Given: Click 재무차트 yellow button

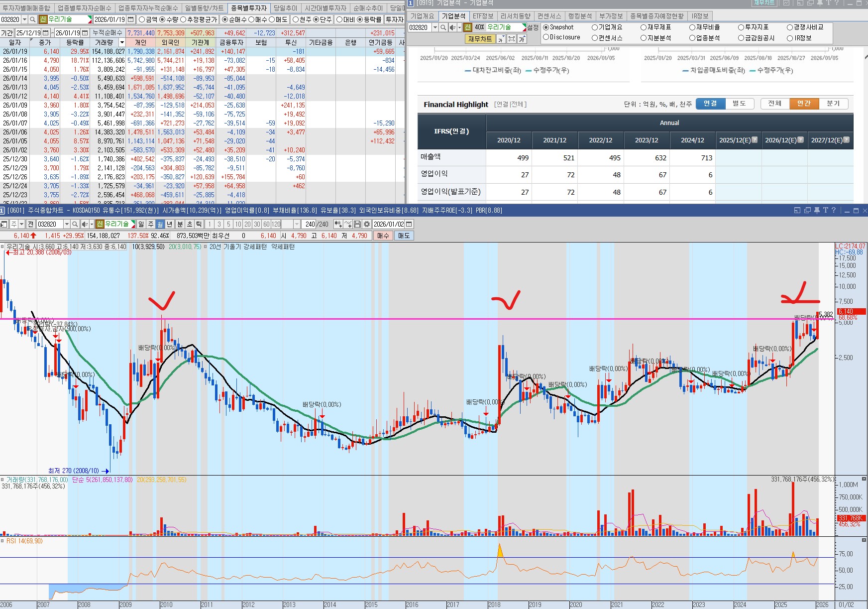Looking at the screenshot, I should click(480, 39).
